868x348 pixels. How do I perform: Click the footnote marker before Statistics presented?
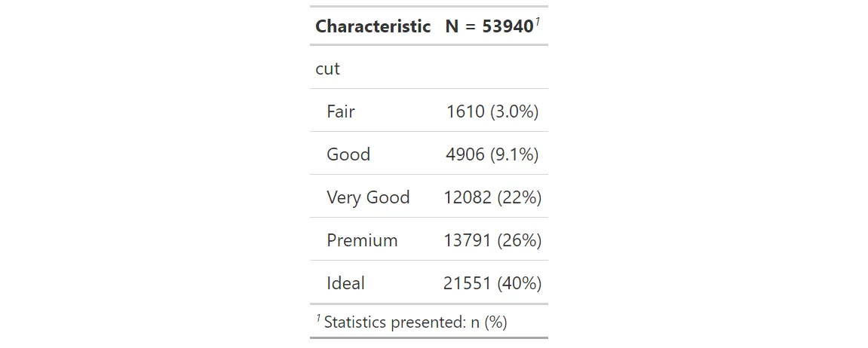pyautogui.click(x=318, y=319)
